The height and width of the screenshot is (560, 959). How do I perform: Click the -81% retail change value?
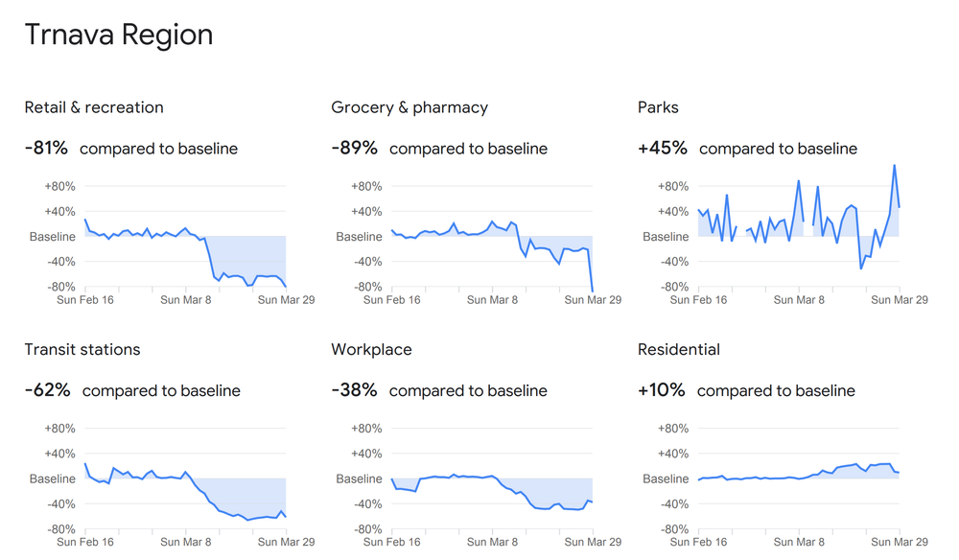coord(46,149)
